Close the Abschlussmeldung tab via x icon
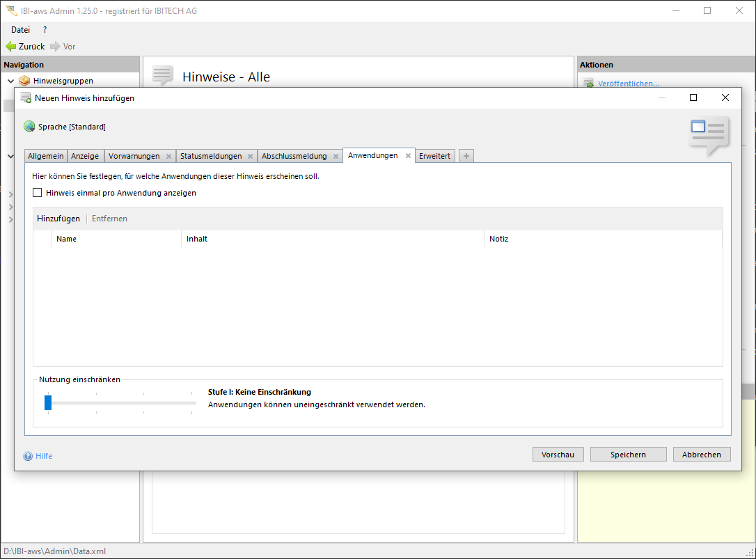756x559 pixels. (x=335, y=157)
